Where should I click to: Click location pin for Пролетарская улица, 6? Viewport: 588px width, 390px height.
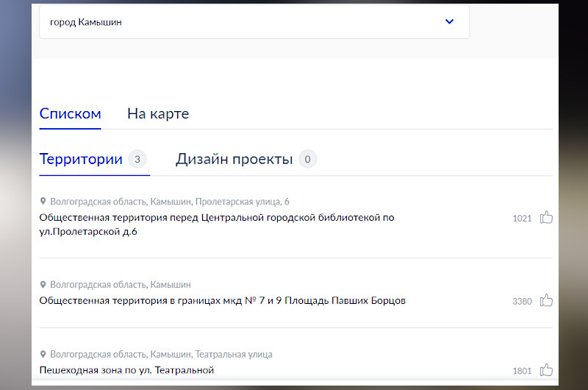pos(43,201)
